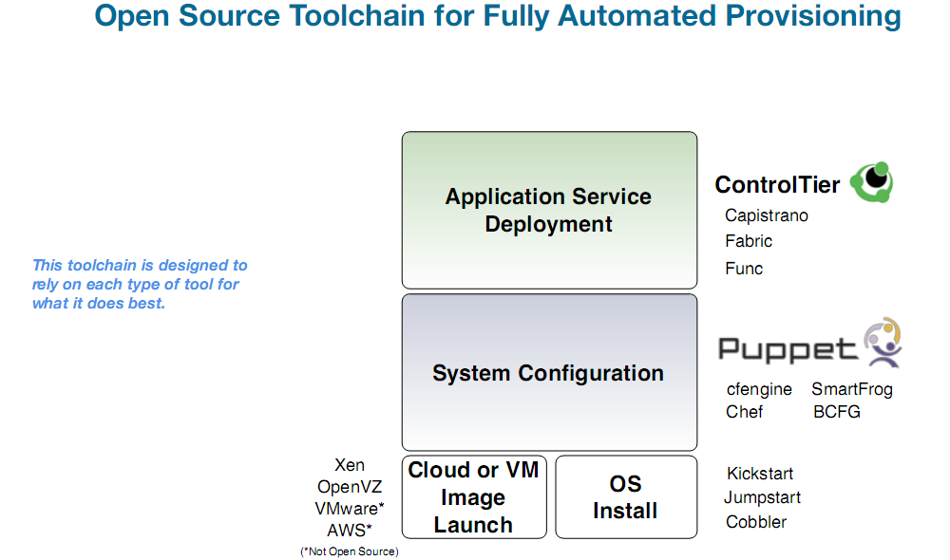Screen dimensions: 950x560
Task: Click the Func tool label
Action: click(744, 269)
